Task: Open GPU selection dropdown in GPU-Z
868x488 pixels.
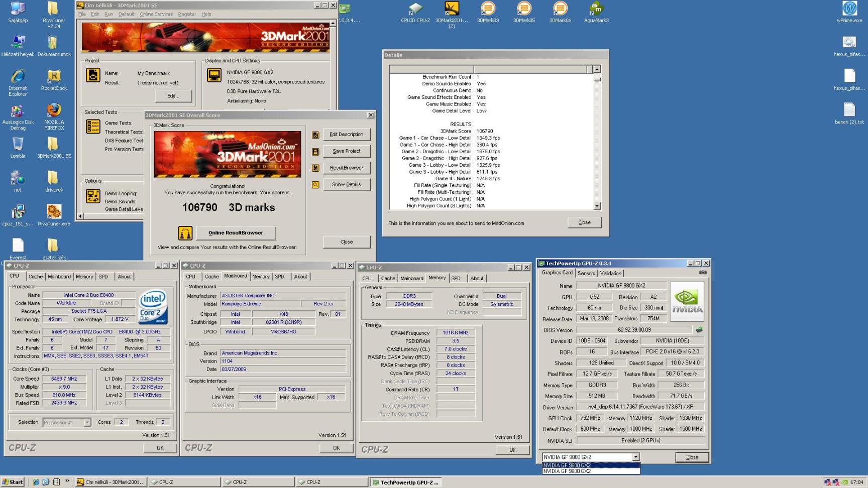Action: [x=635, y=457]
